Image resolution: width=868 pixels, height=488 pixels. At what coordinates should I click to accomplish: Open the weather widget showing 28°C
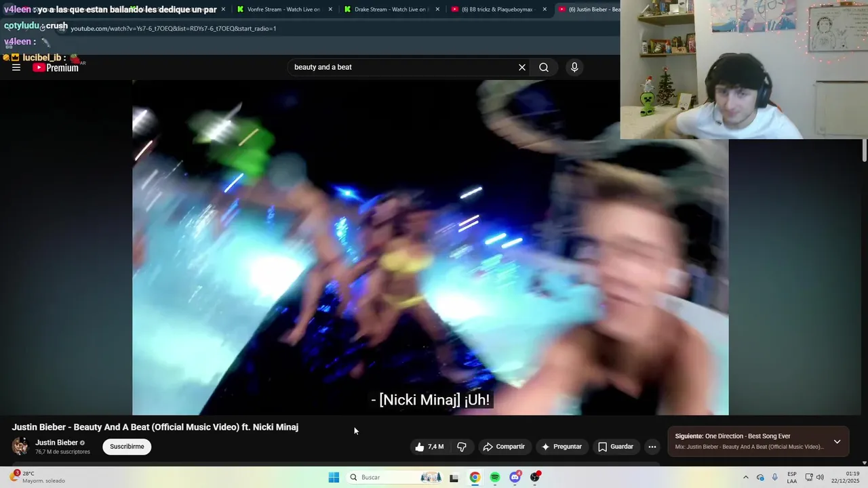[37, 477]
